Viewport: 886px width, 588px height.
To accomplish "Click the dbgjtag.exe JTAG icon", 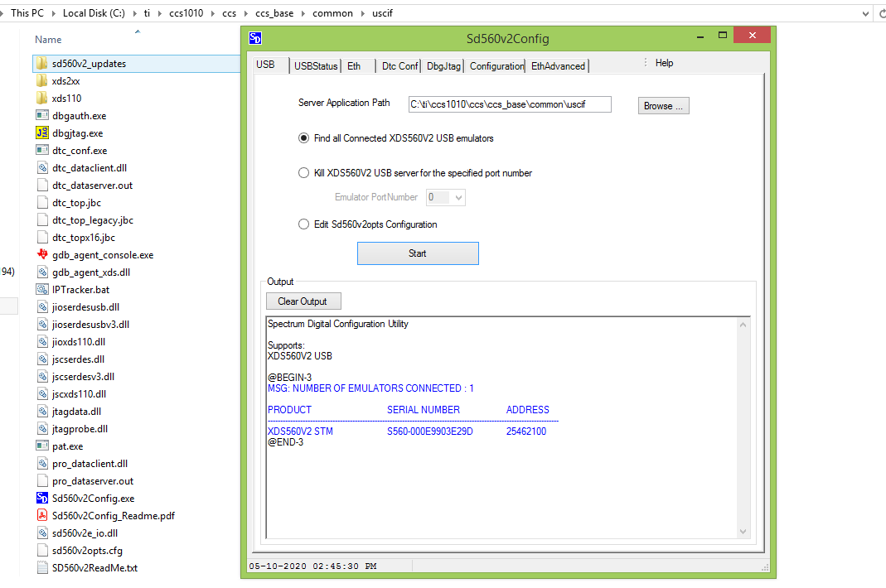I will tap(41, 133).
